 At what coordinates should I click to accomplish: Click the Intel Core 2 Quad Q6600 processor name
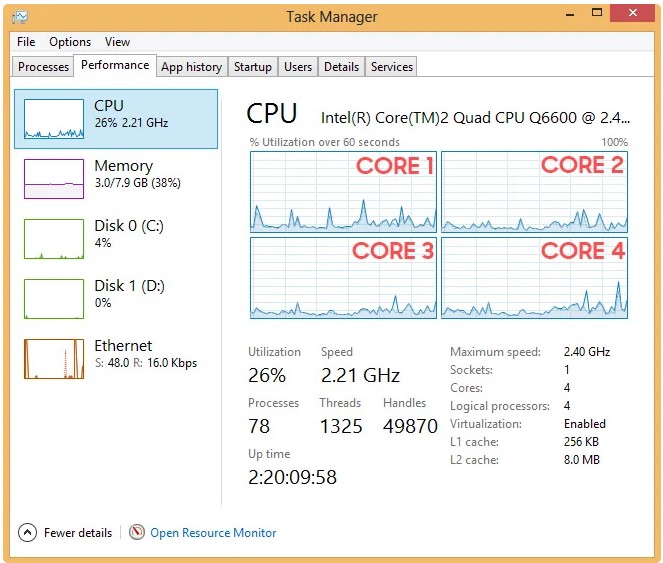pyautogui.click(x=475, y=118)
